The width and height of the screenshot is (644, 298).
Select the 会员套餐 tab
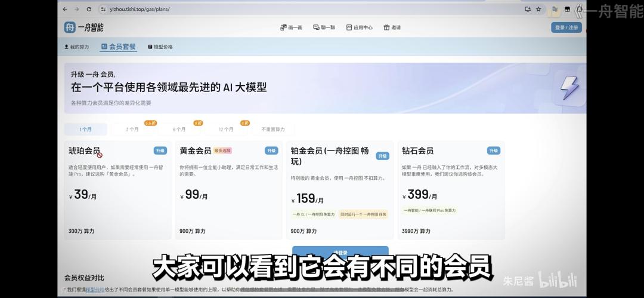[118, 47]
